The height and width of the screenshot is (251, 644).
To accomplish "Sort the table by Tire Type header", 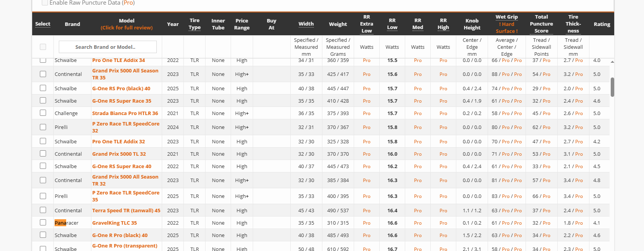I will [194, 24].
